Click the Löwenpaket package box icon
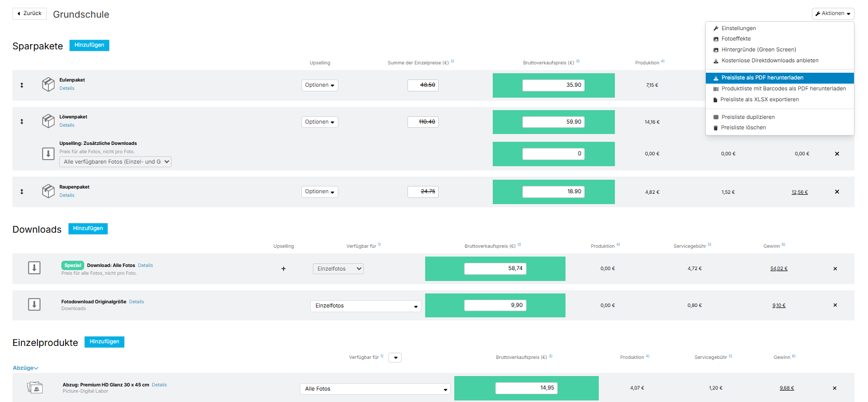 [x=48, y=121]
